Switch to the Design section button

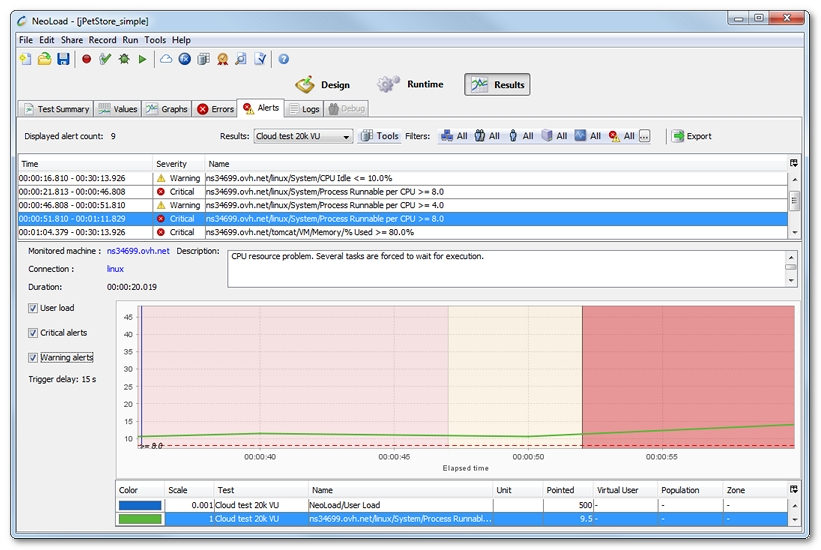(322, 85)
